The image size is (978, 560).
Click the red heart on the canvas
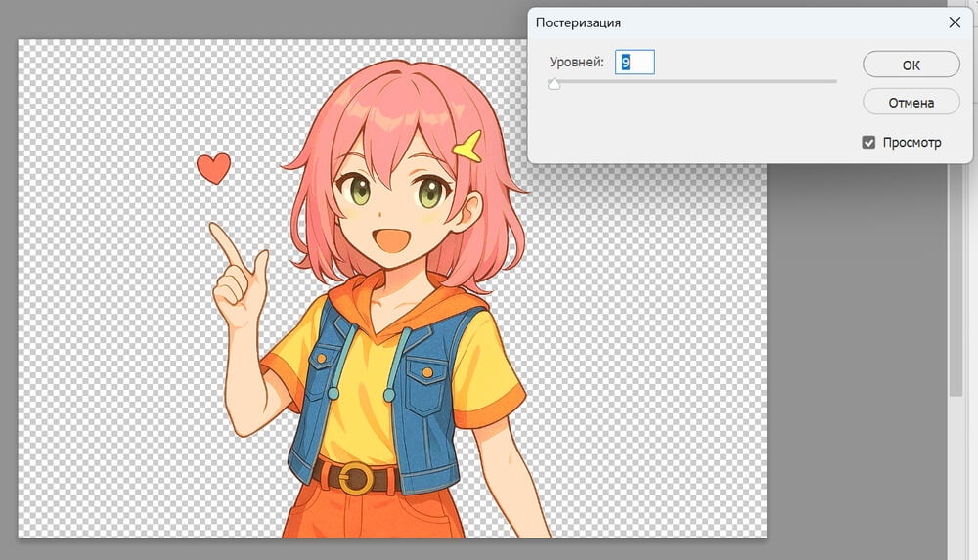tap(213, 168)
